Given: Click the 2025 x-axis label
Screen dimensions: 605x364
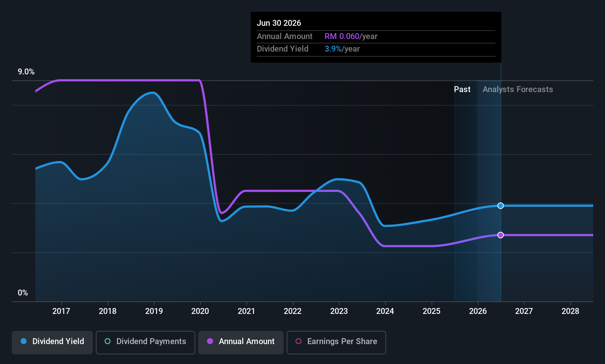Looking at the screenshot, I should (431, 311).
